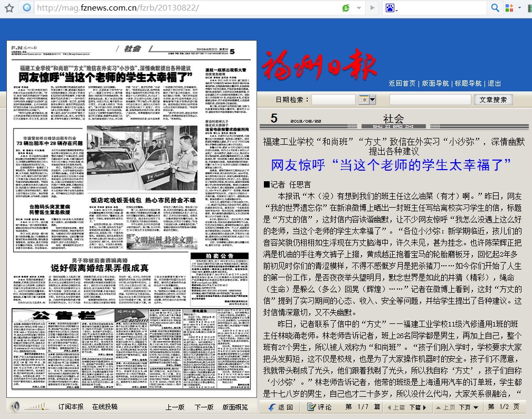Open the address bar history dropdown

coord(359,8)
